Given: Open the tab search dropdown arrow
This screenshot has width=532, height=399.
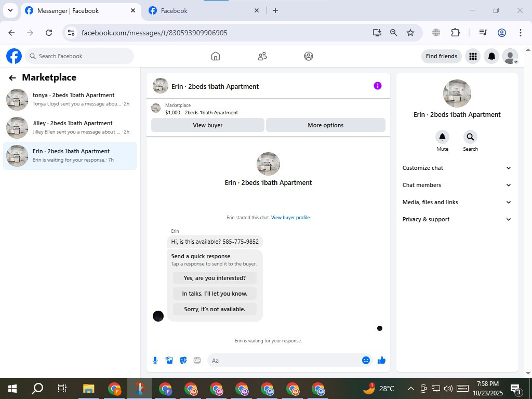Looking at the screenshot, I should click(10, 10).
